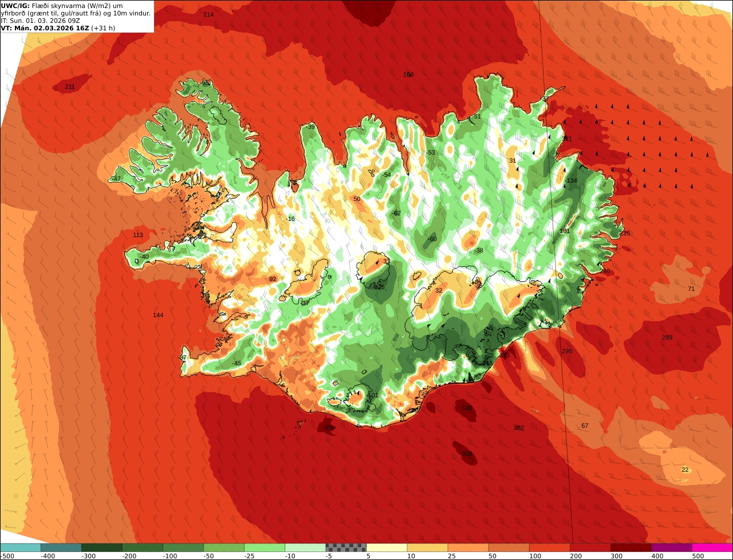Select the "39" value on the north coast
Screen dimensions: 733x560
point(311,127)
